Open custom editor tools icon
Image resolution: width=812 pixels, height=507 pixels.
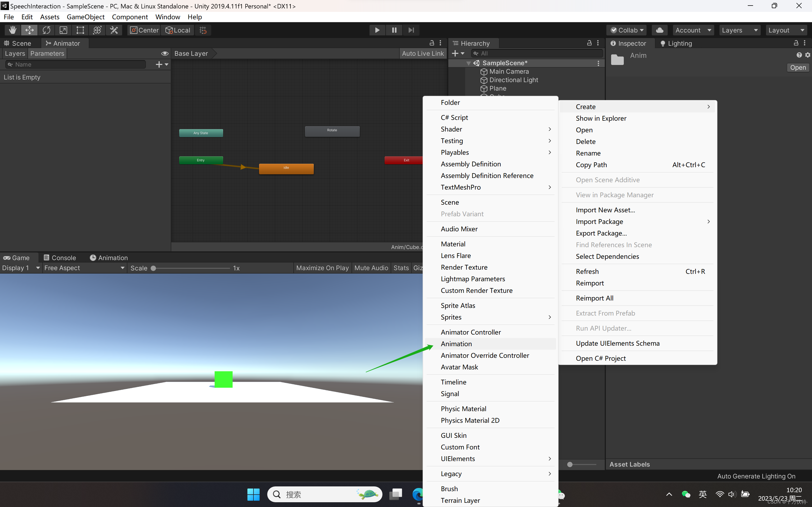pyautogui.click(x=114, y=30)
